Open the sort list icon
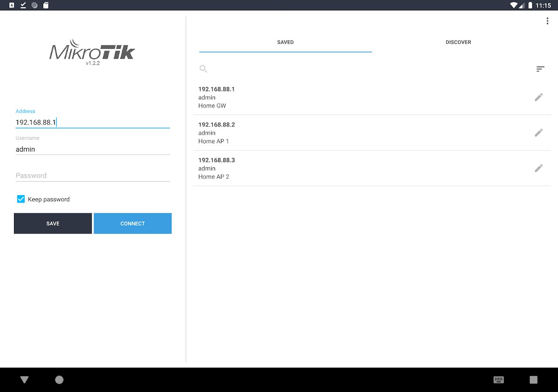 [541, 69]
